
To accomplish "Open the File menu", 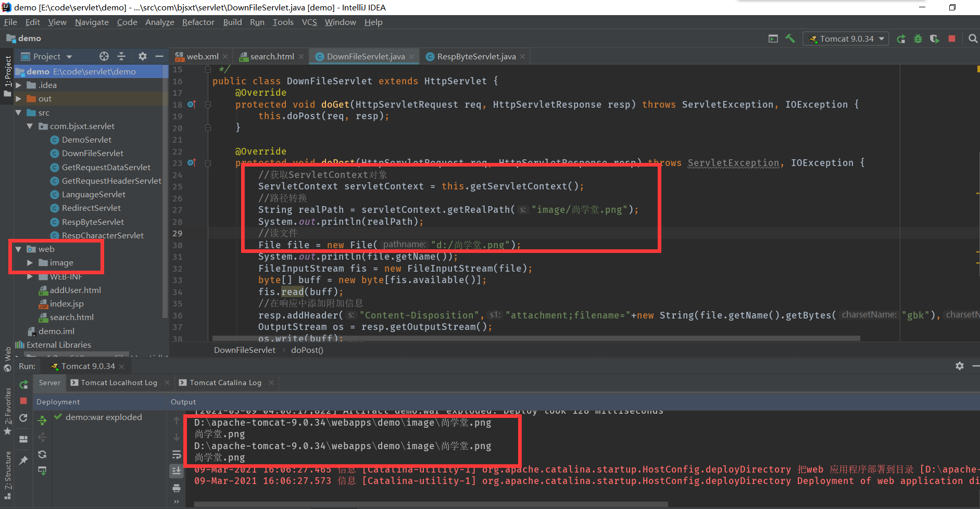I will (x=10, y=22).
